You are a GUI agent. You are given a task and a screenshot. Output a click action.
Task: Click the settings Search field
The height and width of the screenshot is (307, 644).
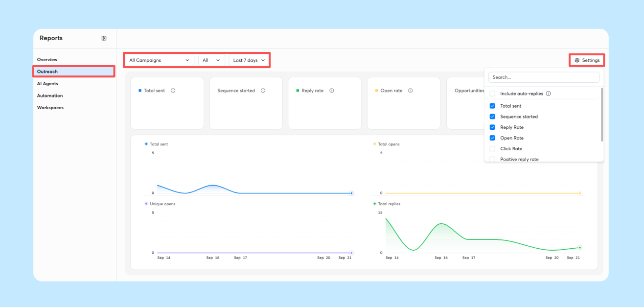coord(544,77)
